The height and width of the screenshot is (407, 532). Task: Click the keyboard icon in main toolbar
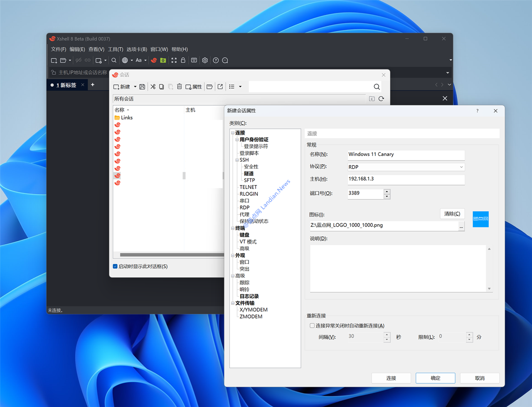[x=194, y=60]
